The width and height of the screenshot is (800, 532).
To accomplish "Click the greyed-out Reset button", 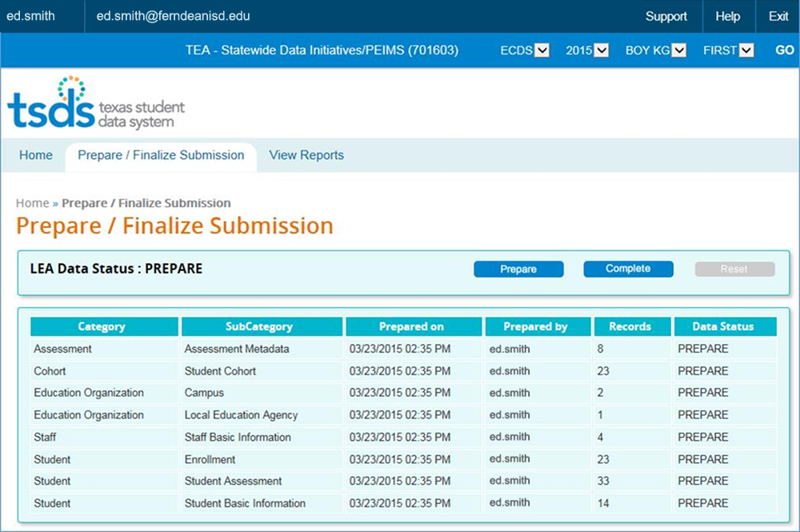I will tap(734, 269).
